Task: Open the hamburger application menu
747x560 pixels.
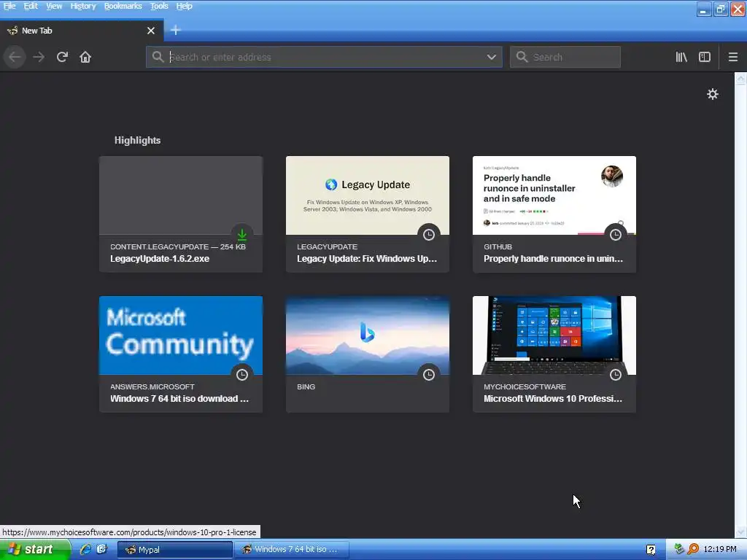Action: pyautogui.click(x=732, y=57)
